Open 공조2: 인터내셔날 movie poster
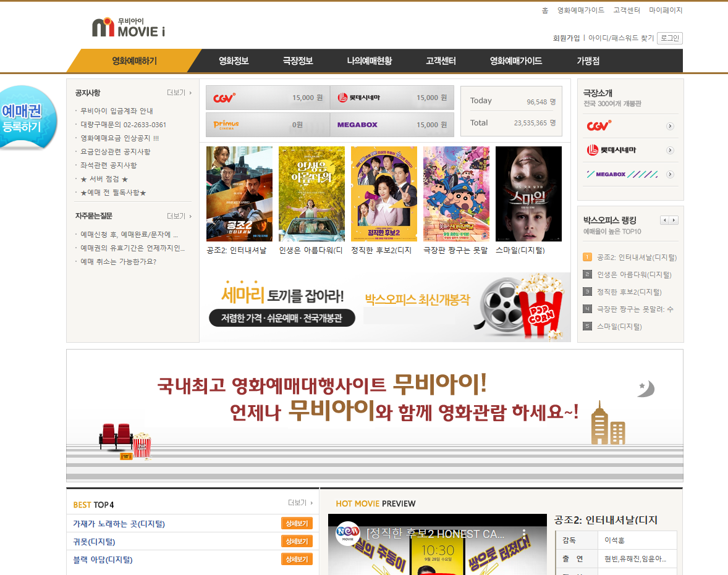Image resolution: width=728 pixels, height=575 pixels. 239,194
